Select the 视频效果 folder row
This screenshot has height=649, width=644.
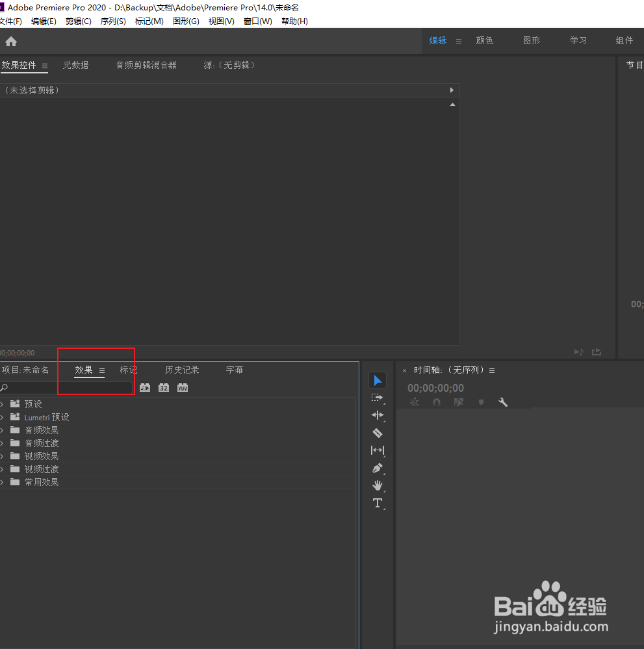point(178,456)
